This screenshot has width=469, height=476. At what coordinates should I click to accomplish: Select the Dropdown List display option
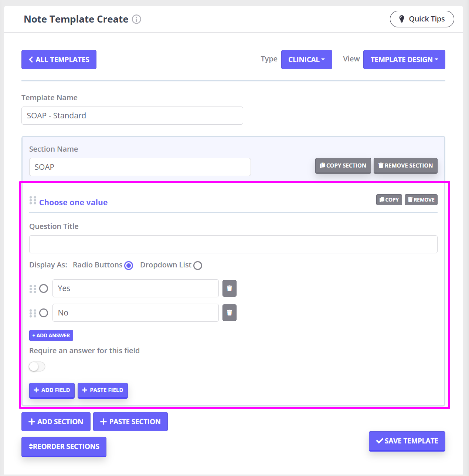198,266
